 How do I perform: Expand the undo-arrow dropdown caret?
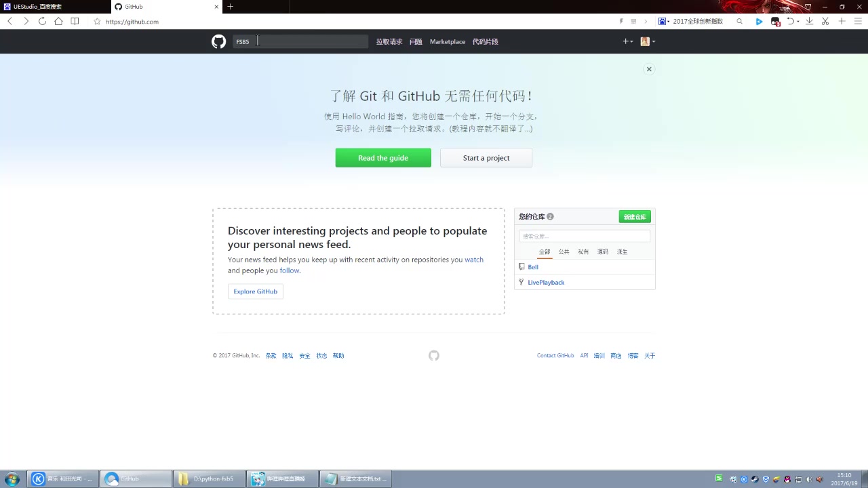(798, 22)
